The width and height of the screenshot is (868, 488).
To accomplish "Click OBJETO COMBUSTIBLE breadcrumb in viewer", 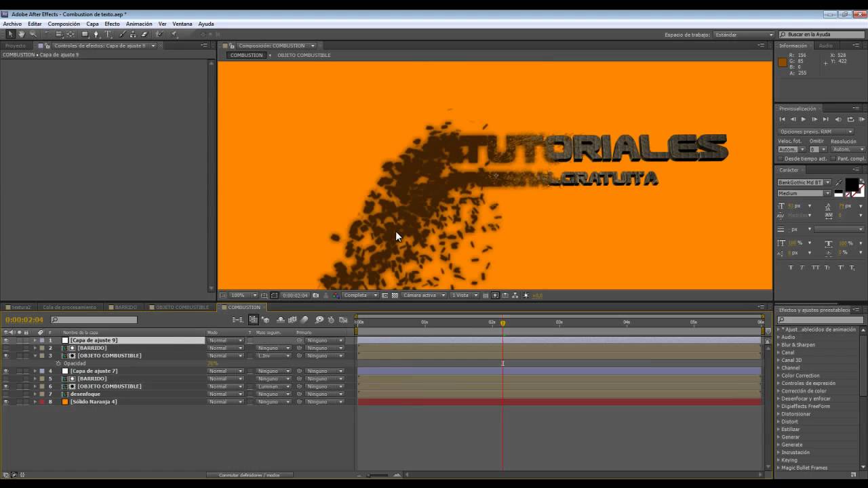I will pyautogui.click(x=304, y=55).
